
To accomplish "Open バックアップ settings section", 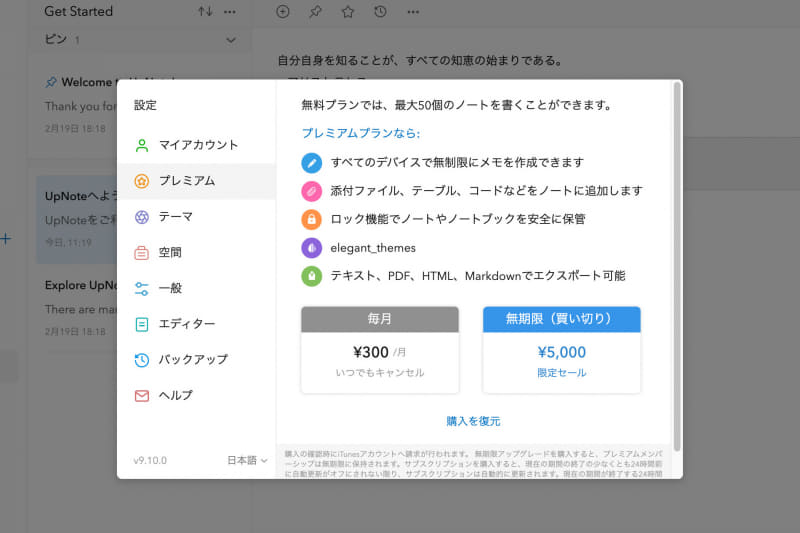I will 196,360.
